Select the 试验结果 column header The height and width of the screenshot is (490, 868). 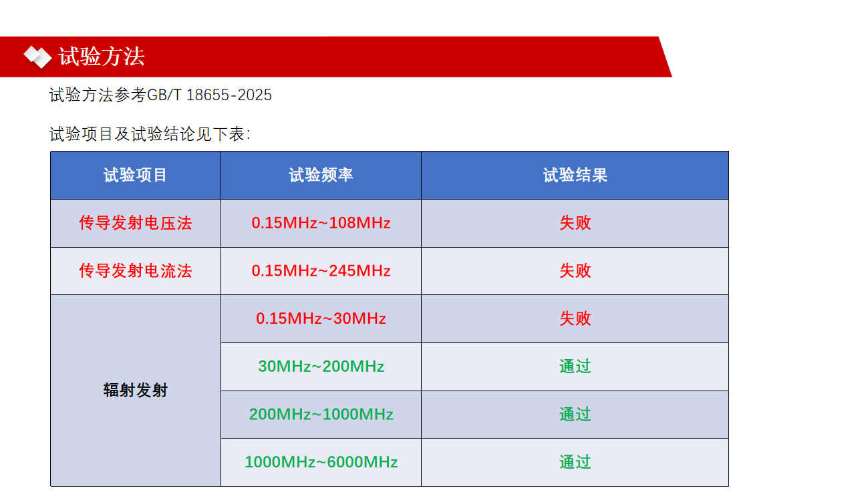575,175
